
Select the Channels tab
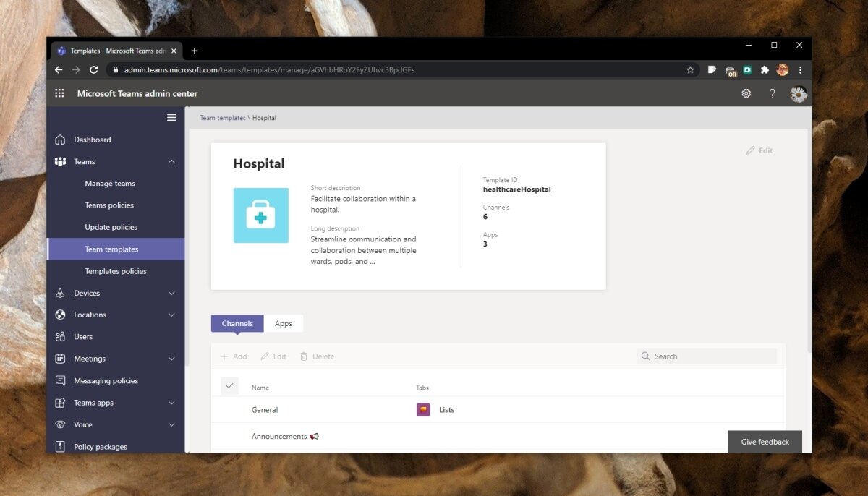click(x=237, y=323)
